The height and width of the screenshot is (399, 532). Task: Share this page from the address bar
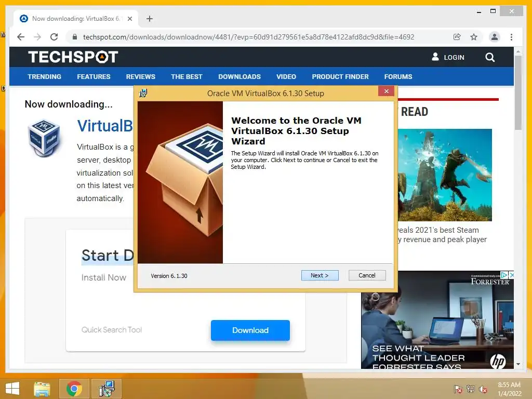point(457,37)
